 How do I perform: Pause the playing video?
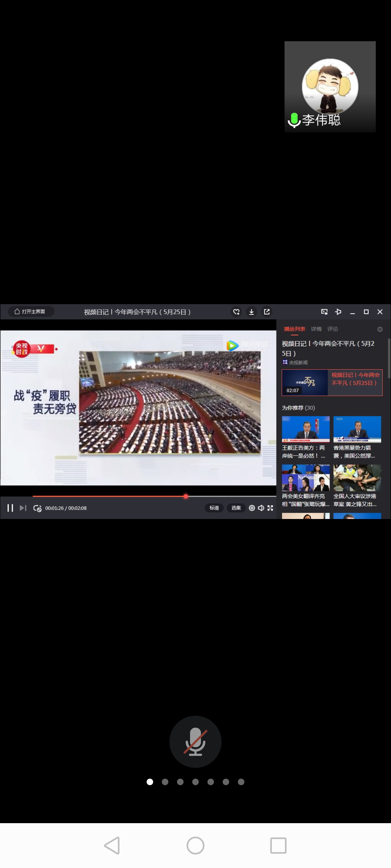click(10, 508)
